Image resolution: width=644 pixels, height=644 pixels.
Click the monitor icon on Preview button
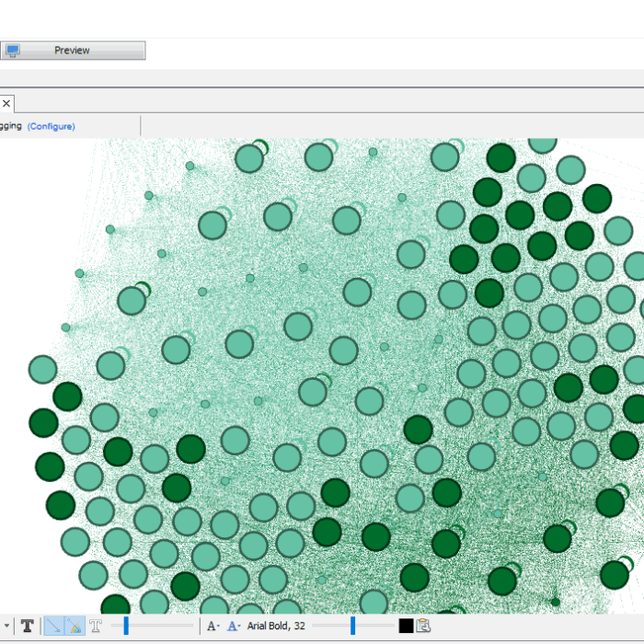13,51
